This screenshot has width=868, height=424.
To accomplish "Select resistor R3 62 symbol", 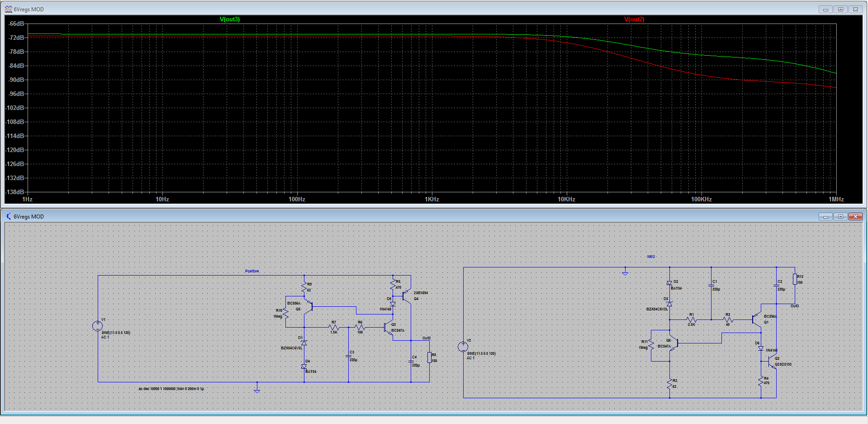I will [x=669, y=384].
